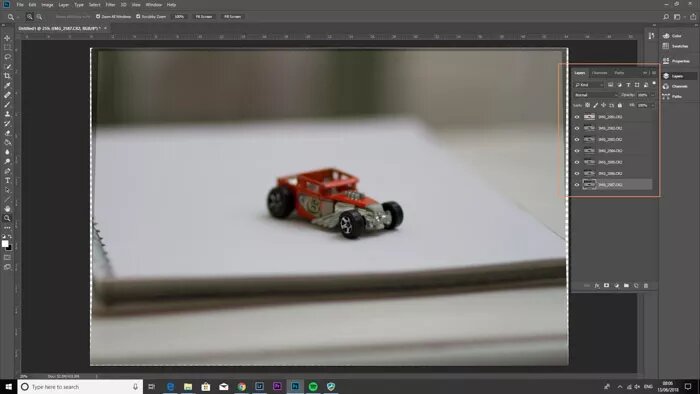Click the 100% zoom button

point(179,17)
